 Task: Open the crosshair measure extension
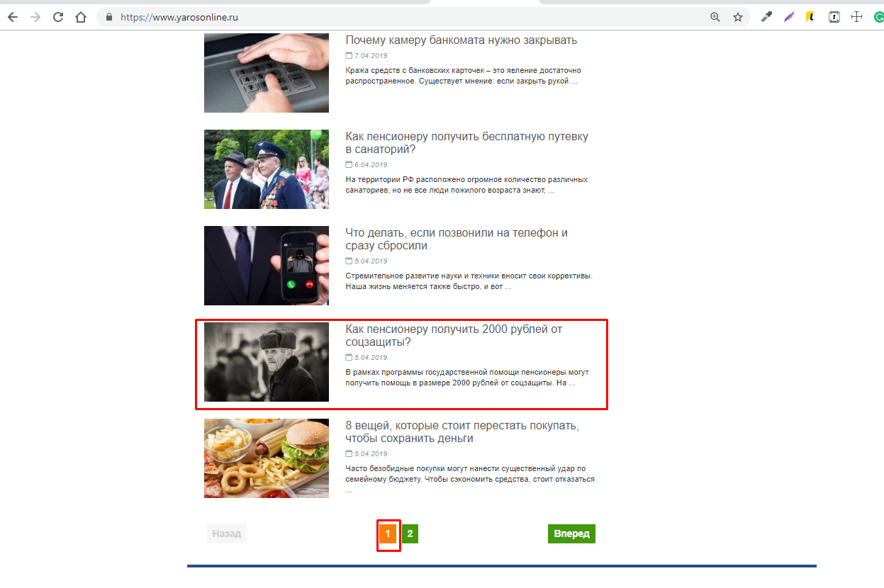[x=856, y=17]
